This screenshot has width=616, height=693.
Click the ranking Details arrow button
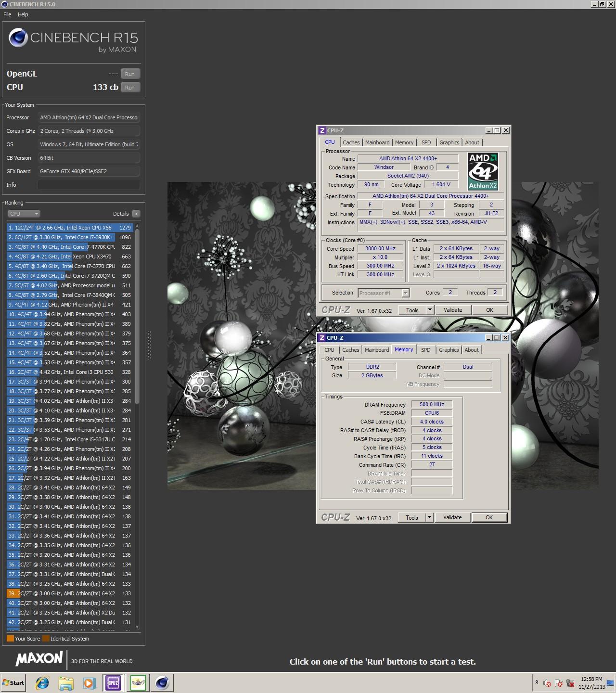pos(136,214)
